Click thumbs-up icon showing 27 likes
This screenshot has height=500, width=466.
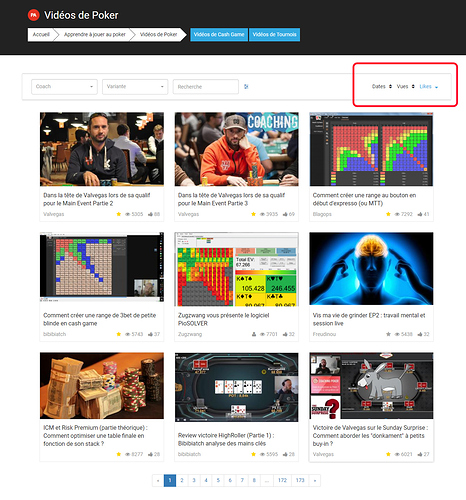420,454
